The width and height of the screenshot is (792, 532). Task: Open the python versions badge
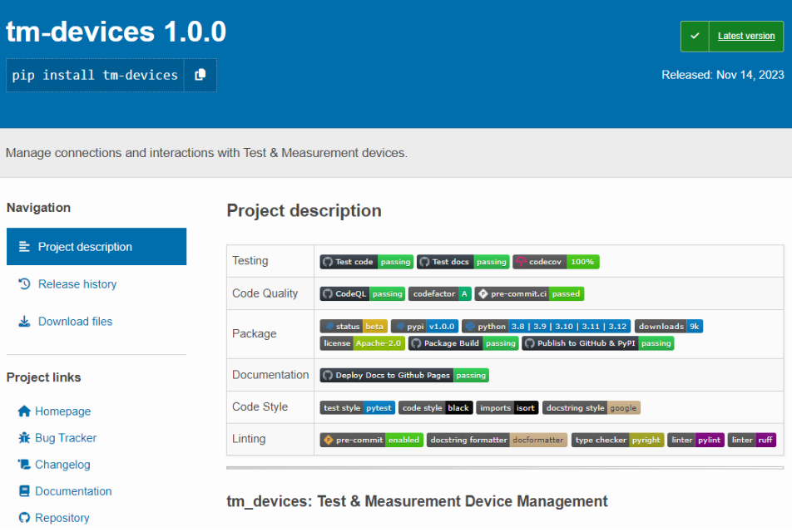pyautogui.click(x=546, y=327)
